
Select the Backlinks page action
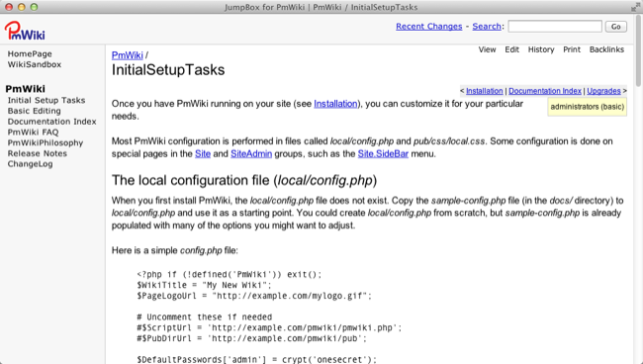pos(606,49)
